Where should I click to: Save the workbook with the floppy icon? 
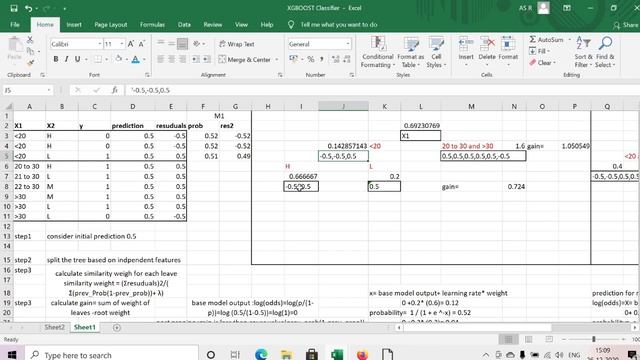(x=14, y=8)
